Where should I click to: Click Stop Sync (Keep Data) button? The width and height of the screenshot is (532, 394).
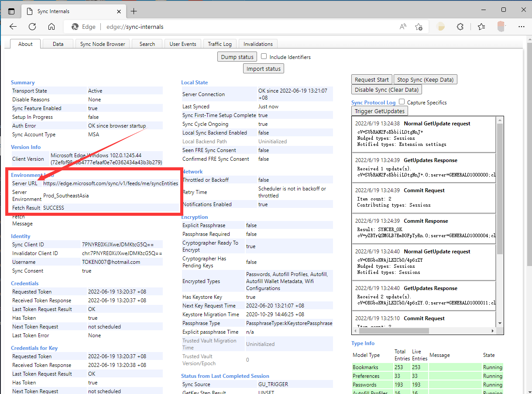coord(425,79)
